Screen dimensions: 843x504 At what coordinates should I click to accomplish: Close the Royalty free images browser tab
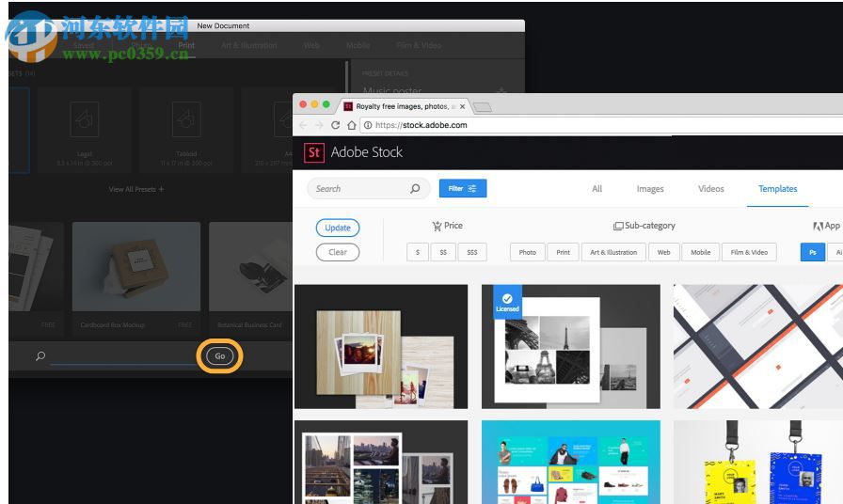coord(462,106)
